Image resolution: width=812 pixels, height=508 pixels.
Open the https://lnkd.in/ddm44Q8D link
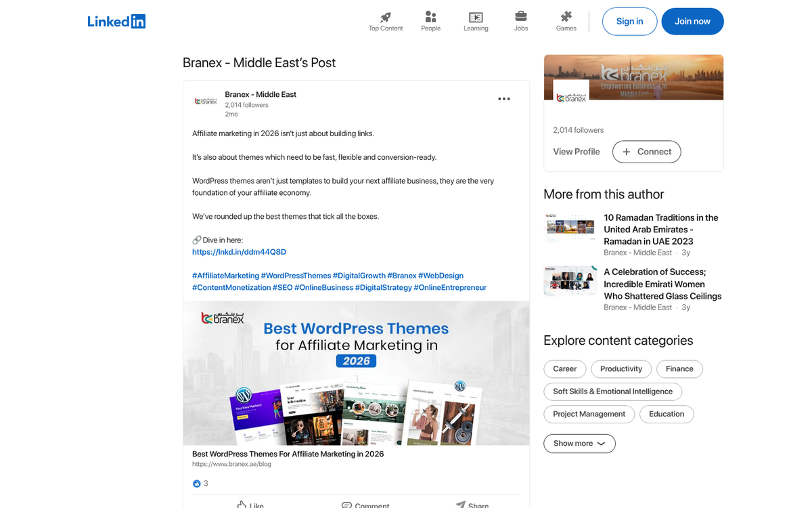[238, 251]
